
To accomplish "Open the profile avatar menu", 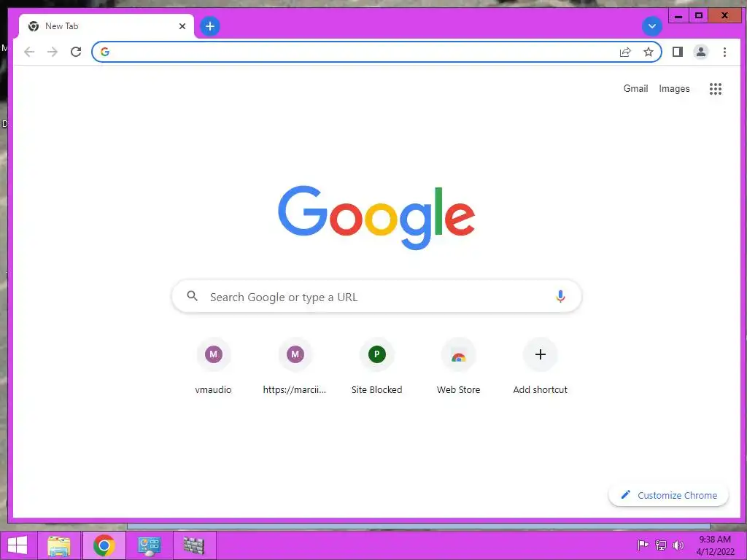I will pyautogui.click(x=701, y=52).
